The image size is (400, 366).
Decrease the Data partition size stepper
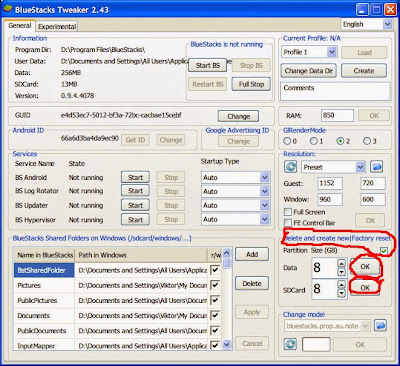341,272
